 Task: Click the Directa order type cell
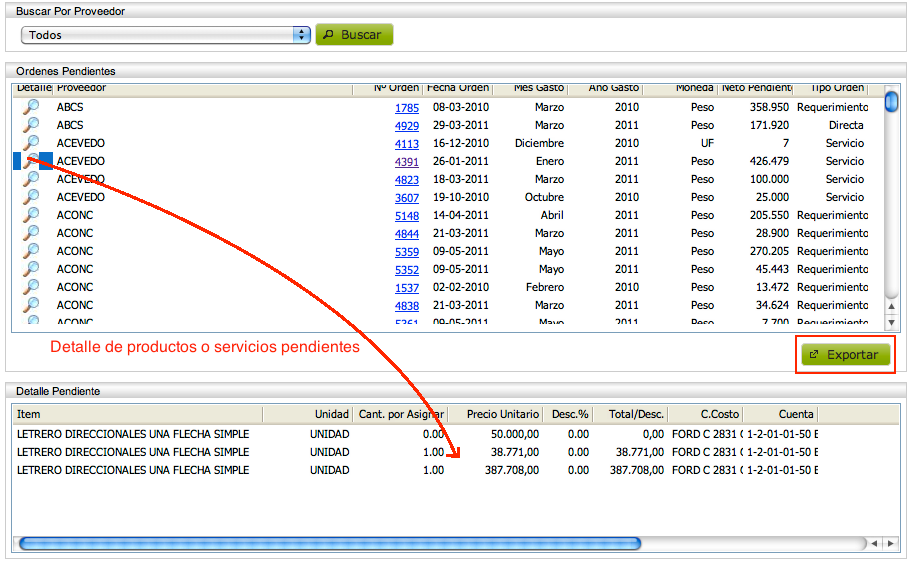click(x=846, y=125)
